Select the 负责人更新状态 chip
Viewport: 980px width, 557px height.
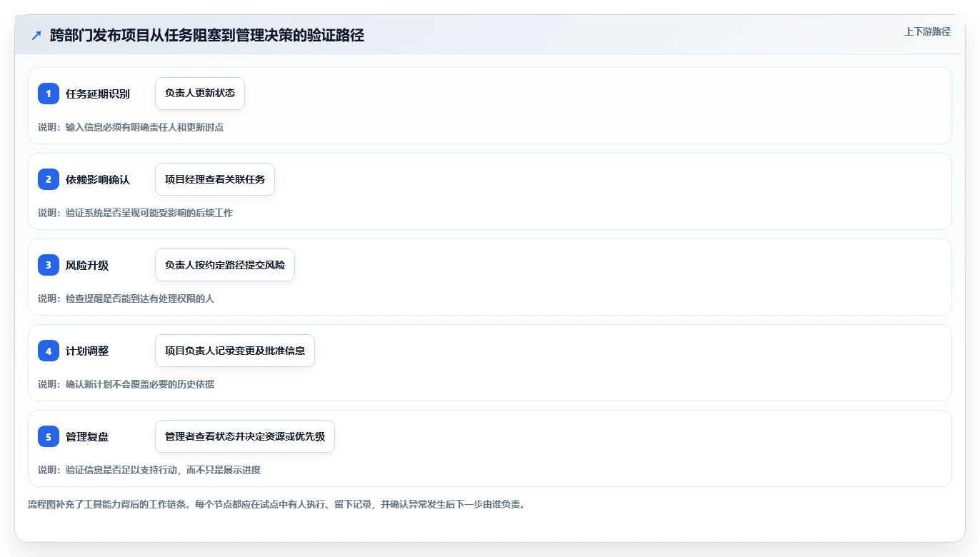200,94
